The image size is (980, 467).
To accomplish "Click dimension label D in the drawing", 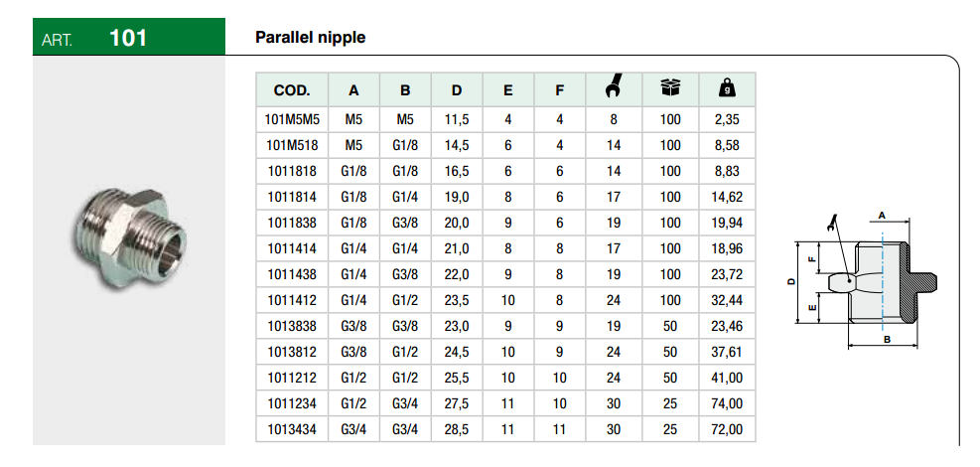I will coord(791,282).
